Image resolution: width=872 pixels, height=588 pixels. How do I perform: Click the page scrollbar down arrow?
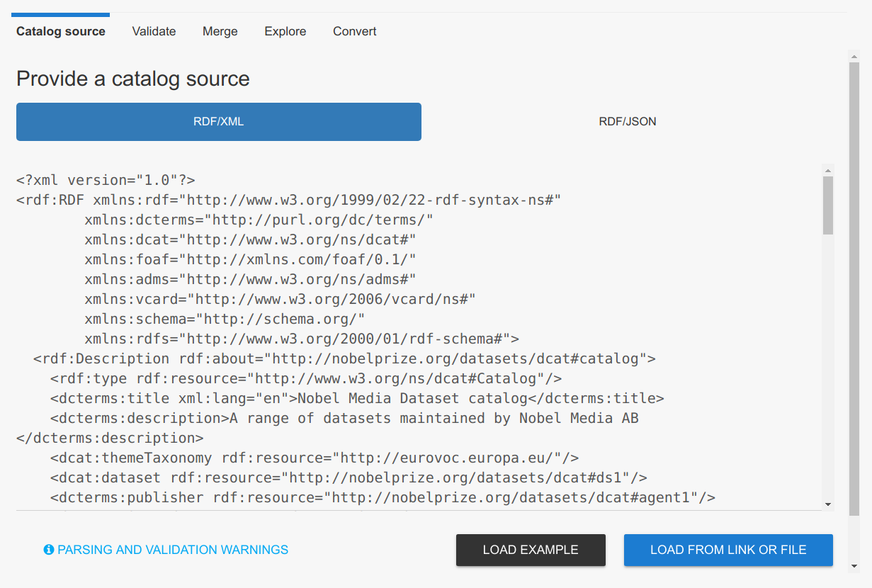pos(854,566)
